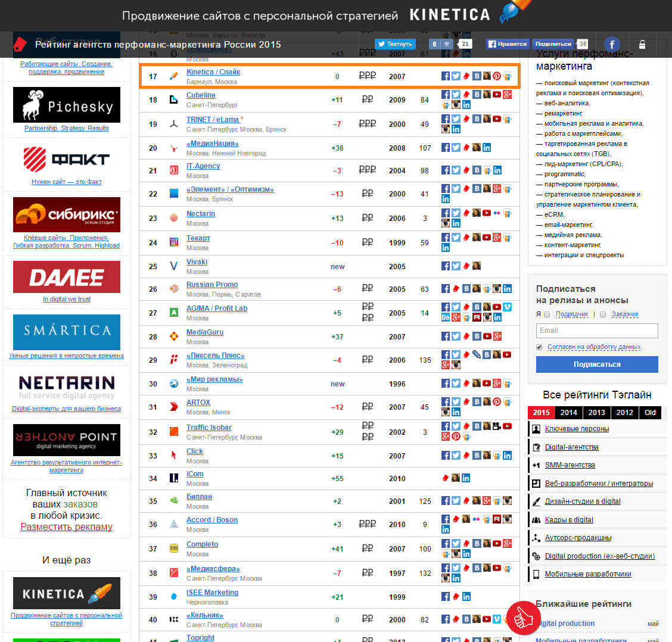Open the Google+ icon in Cubeline row
672x642 pixels.
point(507,94)
